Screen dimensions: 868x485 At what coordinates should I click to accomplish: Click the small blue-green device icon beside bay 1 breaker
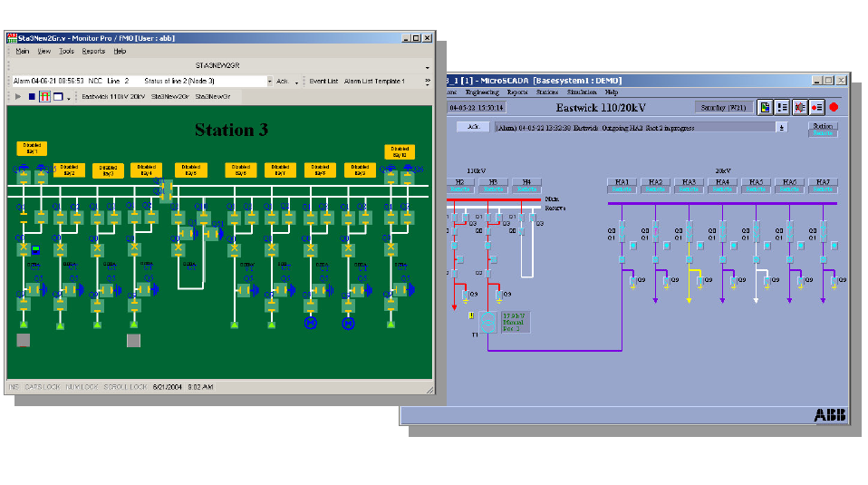point(36,249)
